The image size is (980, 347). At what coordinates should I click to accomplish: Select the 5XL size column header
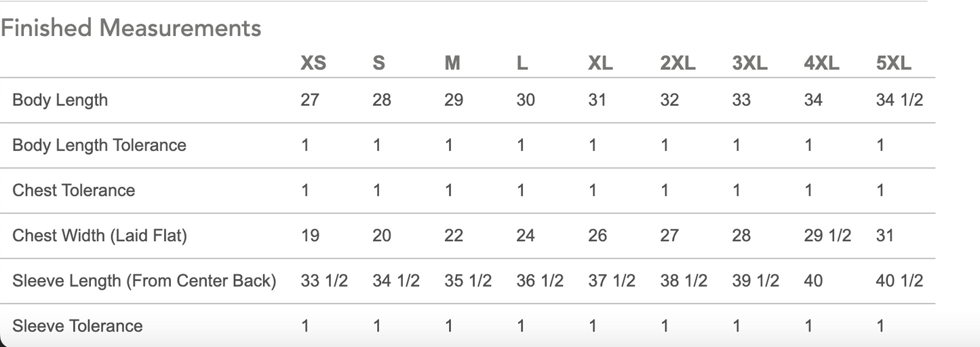(893, 63)
